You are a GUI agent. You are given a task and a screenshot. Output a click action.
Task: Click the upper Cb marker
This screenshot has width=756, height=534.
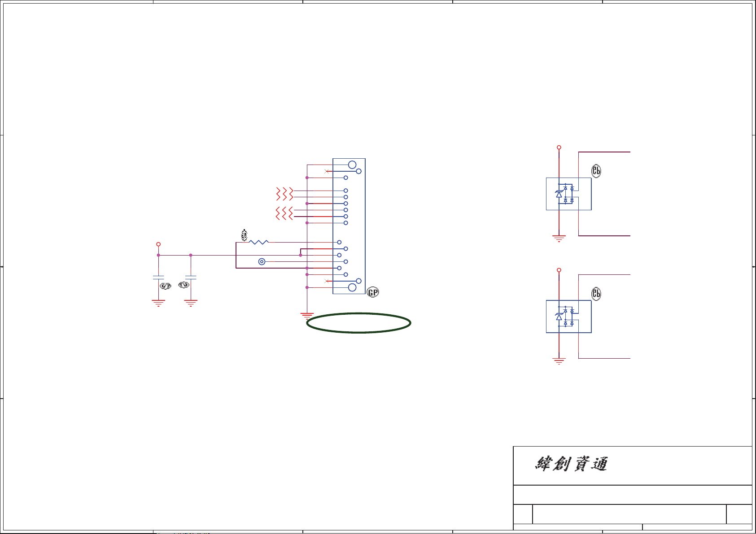(596, 171)
